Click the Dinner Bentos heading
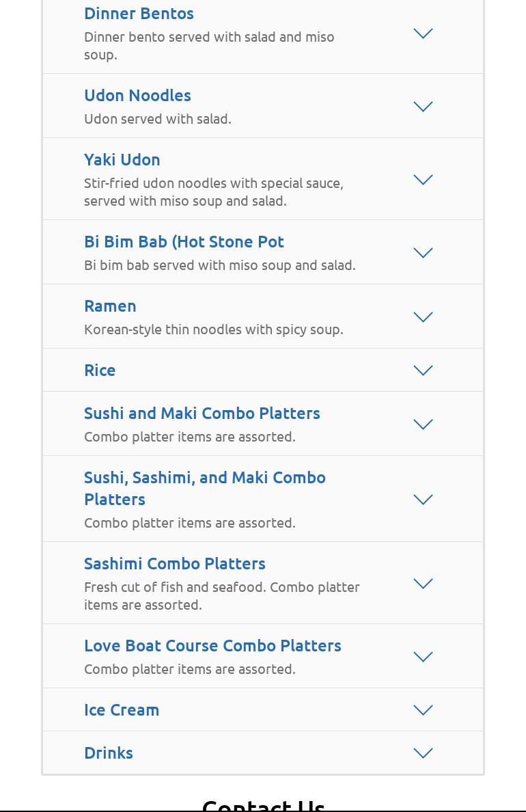526x812 pixels. (x=139, y=14)
